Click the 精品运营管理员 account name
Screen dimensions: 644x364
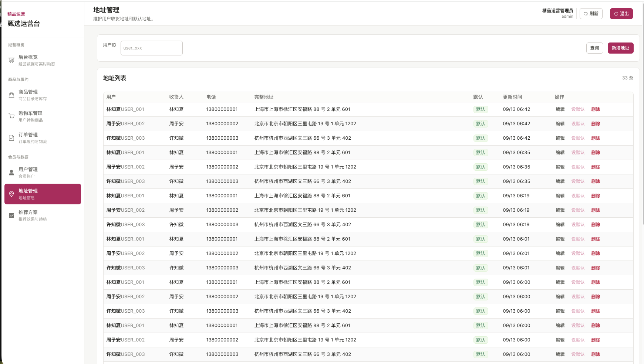coord(557,11)
